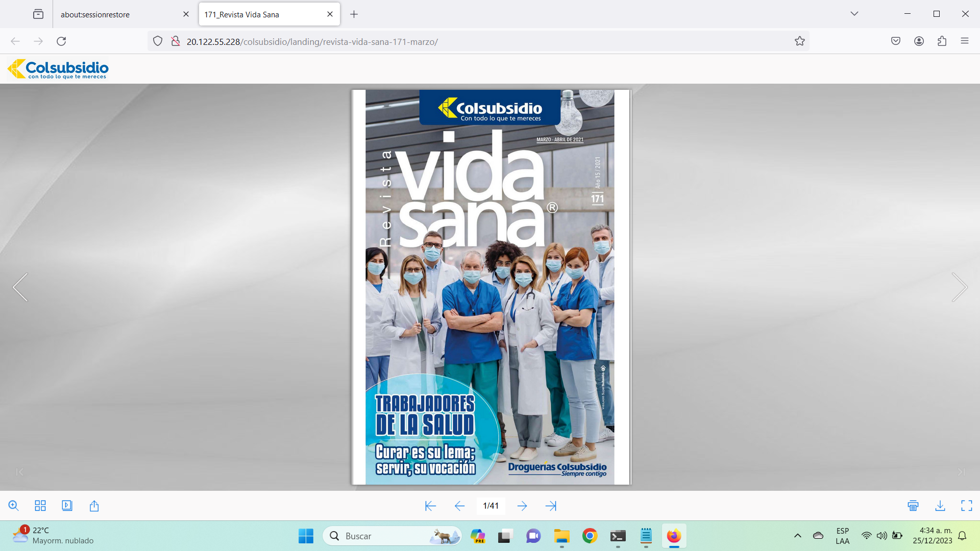Open a new browser tab
Image resolution: width=980 pixels, height=551 pixels.
[x=354, y=14]
